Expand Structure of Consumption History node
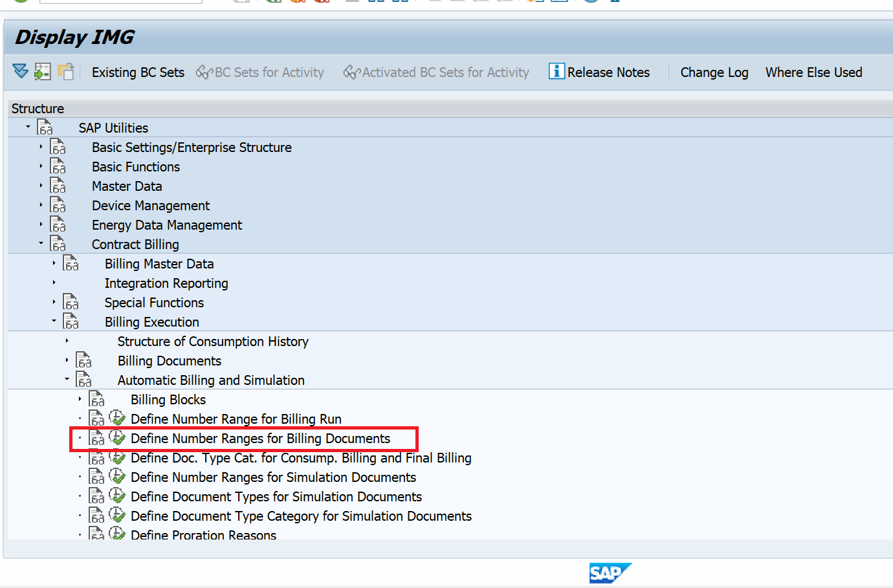Image resolution: width=893 pixels, height=588 pixels. tap(67, 341)
